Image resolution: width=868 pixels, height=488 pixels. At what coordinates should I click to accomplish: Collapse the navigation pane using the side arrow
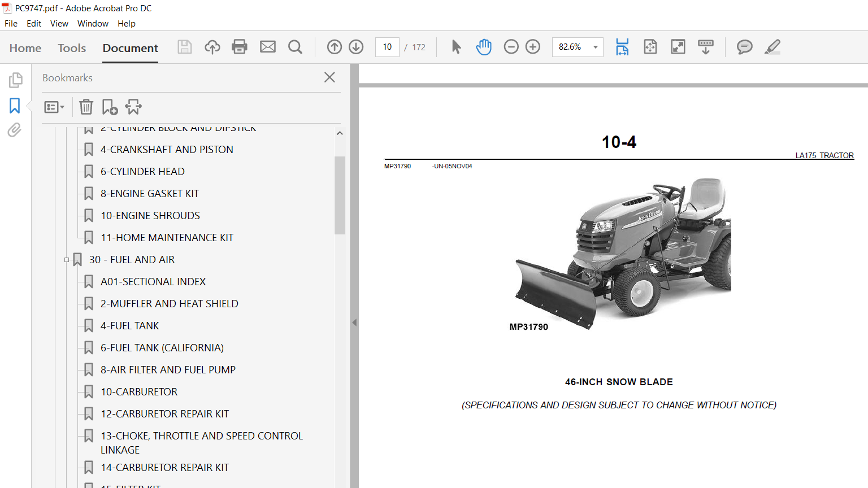[354, 323]
